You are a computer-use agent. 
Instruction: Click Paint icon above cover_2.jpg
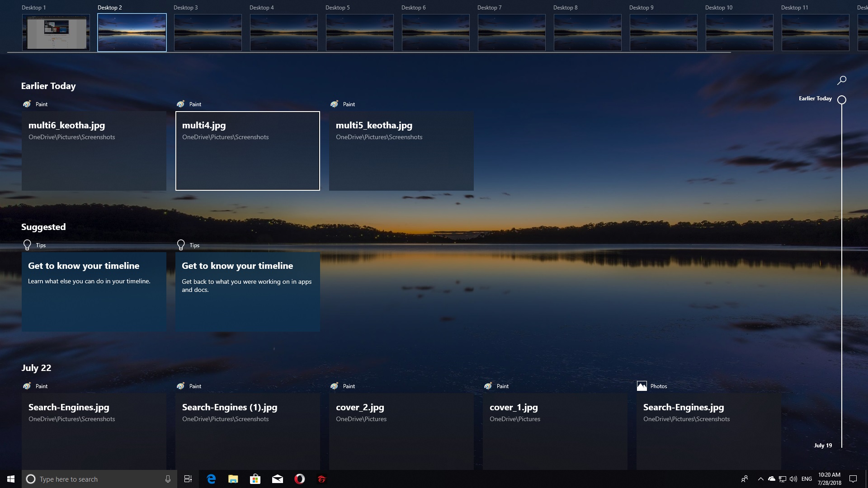point(335,386)
